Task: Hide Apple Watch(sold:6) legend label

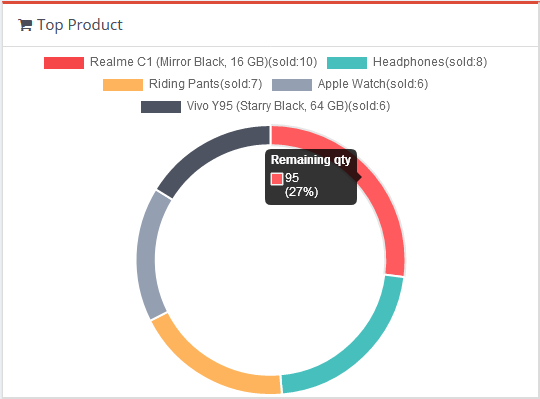Action: pos(373,84)
